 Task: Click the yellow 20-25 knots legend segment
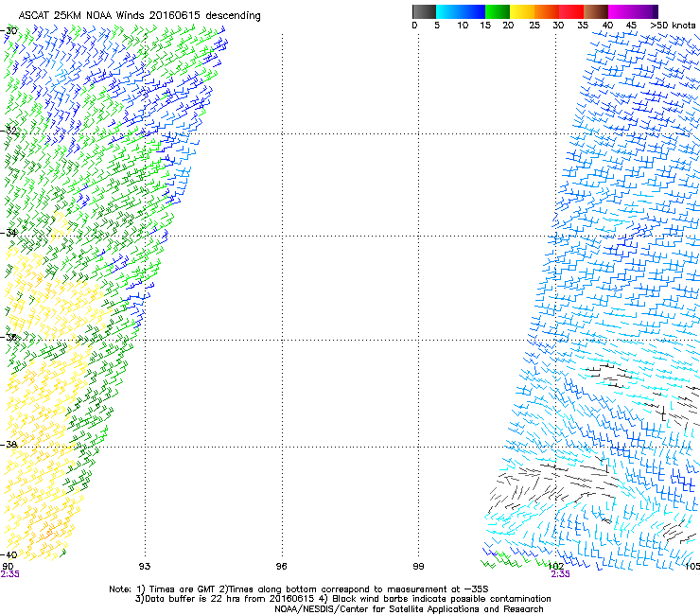click(522, 11)
